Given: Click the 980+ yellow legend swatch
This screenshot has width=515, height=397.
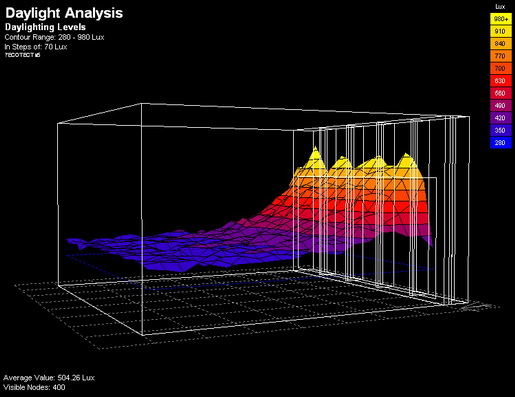Looking at the screenshot, I should pos(501,19).
